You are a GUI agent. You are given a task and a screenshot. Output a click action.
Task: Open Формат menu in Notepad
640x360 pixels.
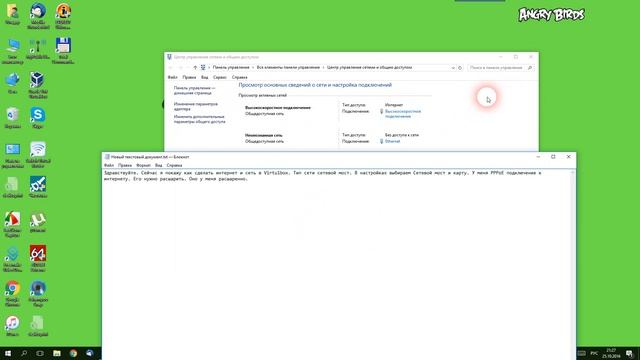tap(143, 165)
